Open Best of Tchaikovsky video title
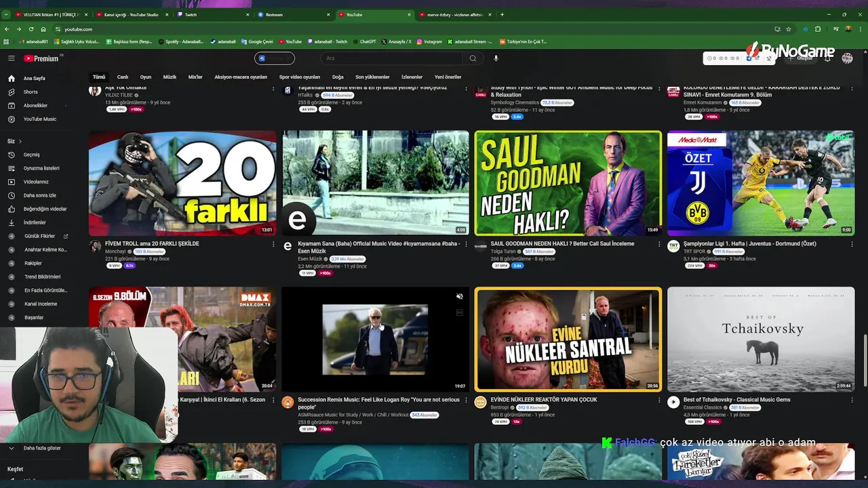Image resolution: width=868 pixels, height=488 pixels. tap(736, 400)
